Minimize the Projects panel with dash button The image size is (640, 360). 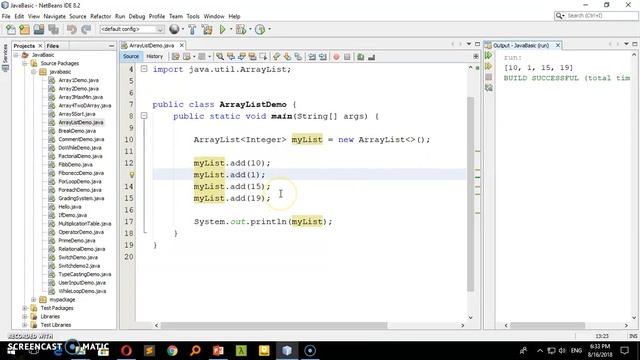[x=111, y=46]
